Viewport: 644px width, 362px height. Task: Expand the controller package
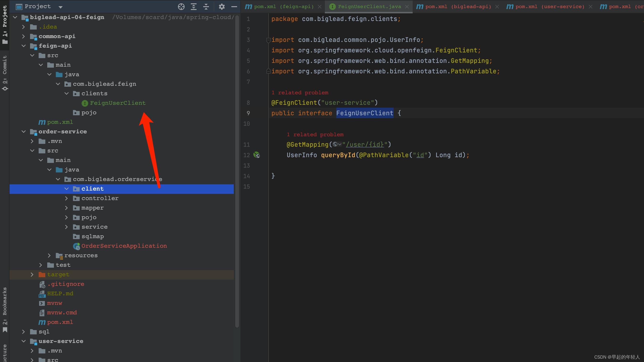66,198
